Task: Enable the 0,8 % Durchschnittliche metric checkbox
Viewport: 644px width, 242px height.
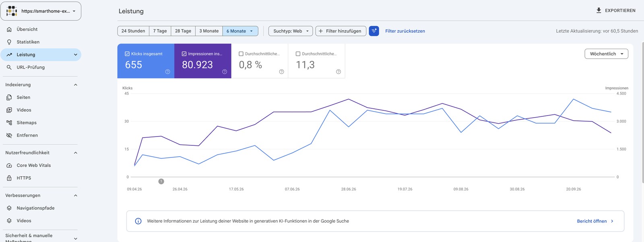Action: click(241, 54)
